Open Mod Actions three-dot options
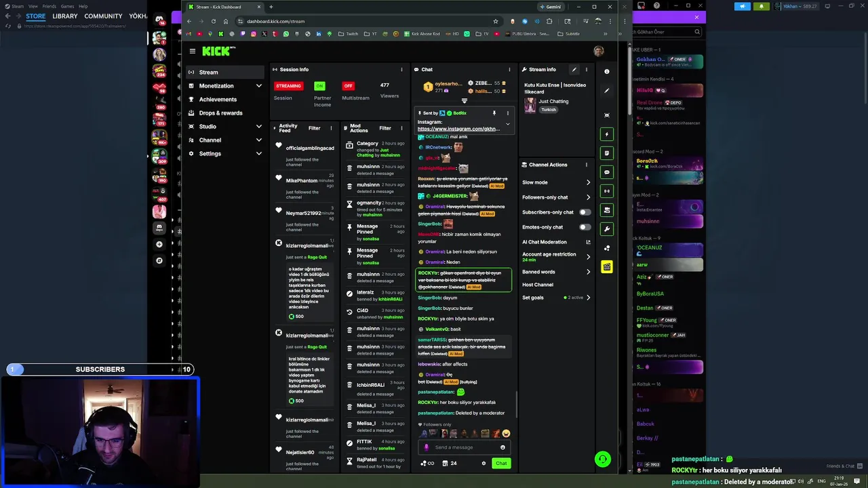 [401, 128]
